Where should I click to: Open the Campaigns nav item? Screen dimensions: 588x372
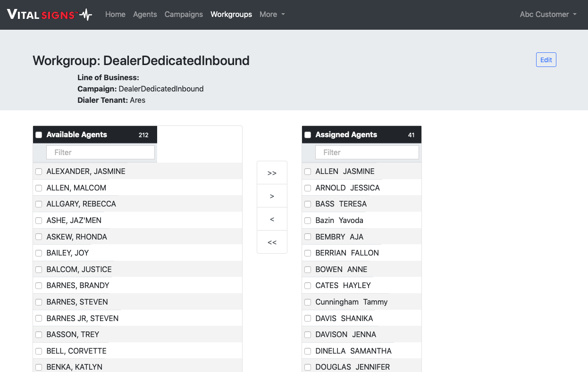(184, 15)
